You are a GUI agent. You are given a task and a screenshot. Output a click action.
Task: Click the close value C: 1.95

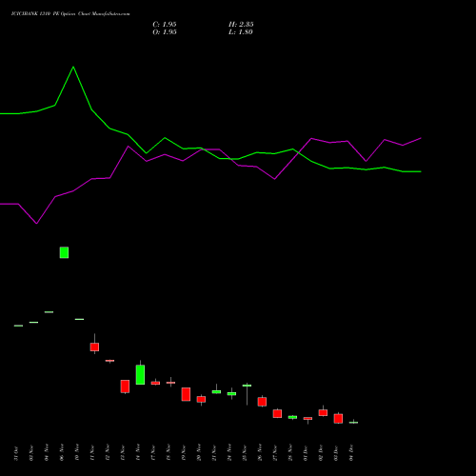pyautogui.click(x=165, y=25)
